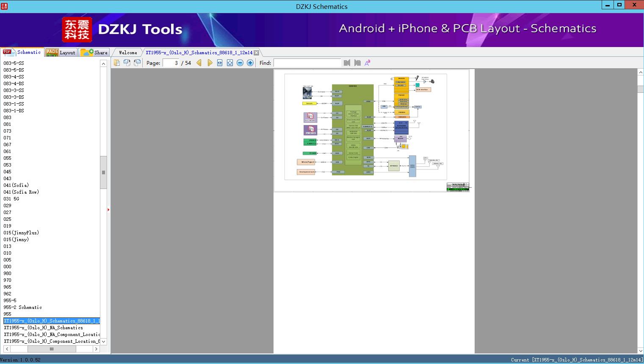Click the schematic block diagram page
Image resolution: width=644 pixels, height=364 pixels.
tap(371, 131)
